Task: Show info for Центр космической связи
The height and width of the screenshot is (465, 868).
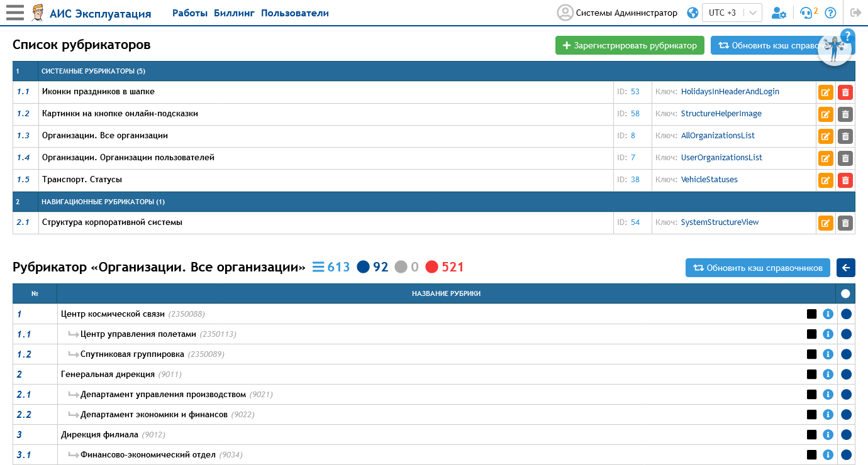Action: click(828, 314)
